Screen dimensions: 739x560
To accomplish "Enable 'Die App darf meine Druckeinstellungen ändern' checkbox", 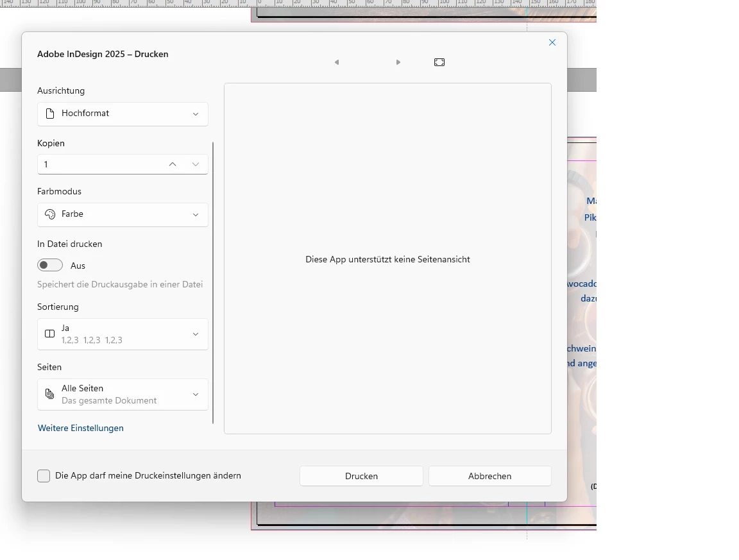I will pyautogui.click(x=44, y=476).
